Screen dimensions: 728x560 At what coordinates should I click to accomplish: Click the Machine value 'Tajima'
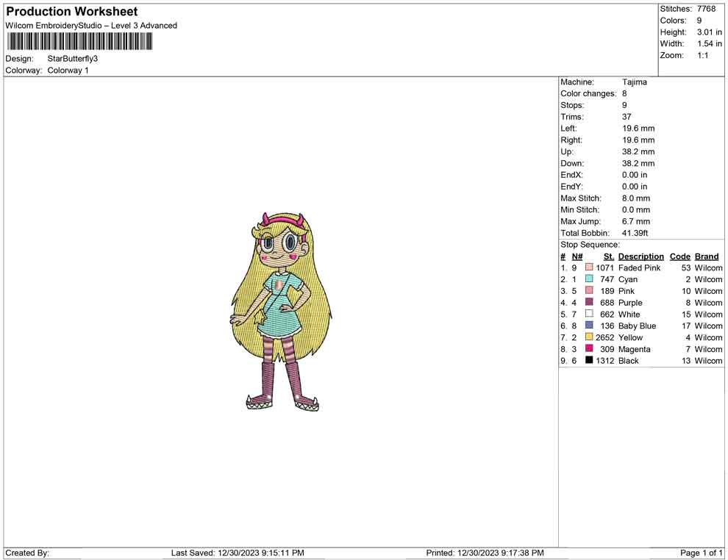634,82
